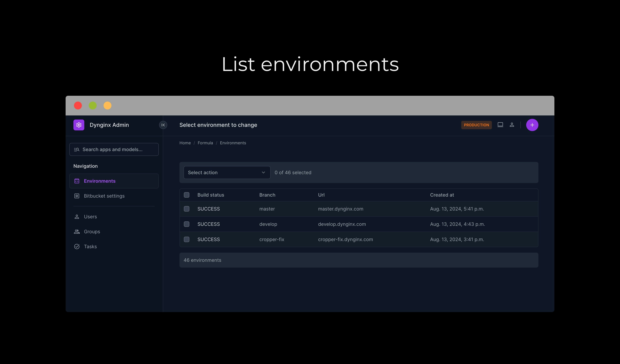The width and height of the screenshot is (620, 364).
Task: Click the purple plus button to add
Action: tap(532, 125)
